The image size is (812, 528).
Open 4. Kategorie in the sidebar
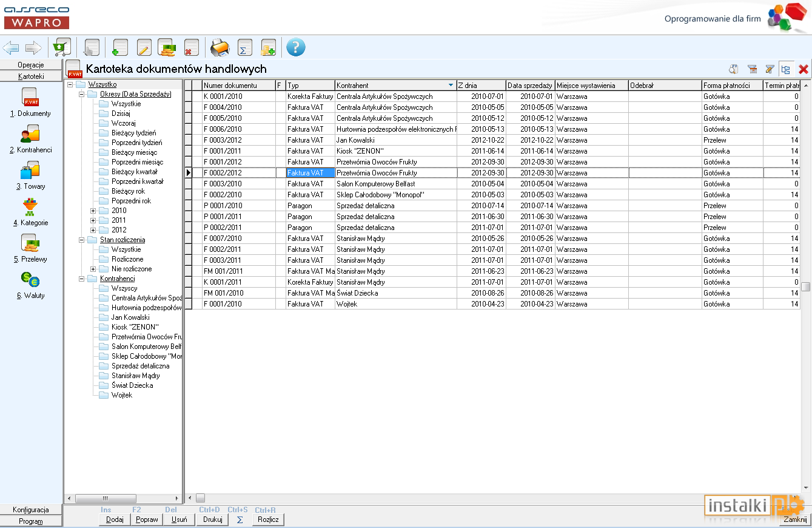coord(30,212)
